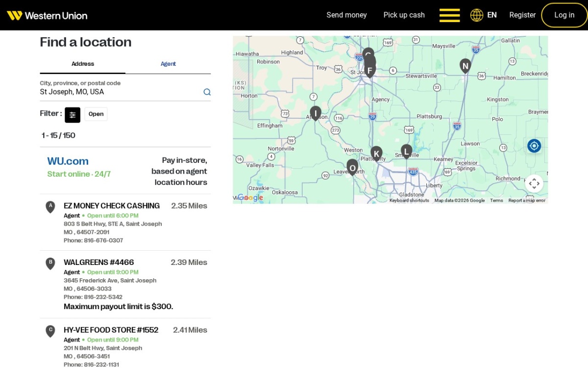Viewport: 588px width, 368px height.
Task: Open the filter sliders icon button
Action: click(x=73, y=114)
